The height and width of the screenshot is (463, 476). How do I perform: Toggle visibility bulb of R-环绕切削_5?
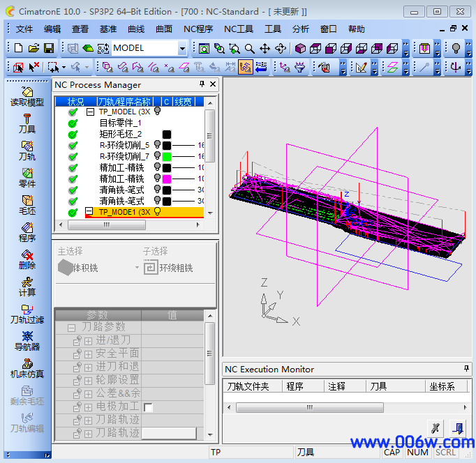point(157,144)
